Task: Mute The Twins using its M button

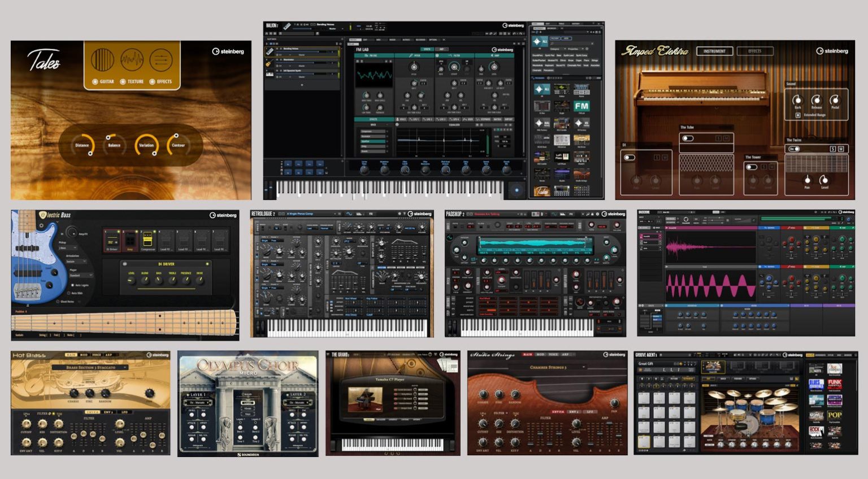Action: (841, 149)
